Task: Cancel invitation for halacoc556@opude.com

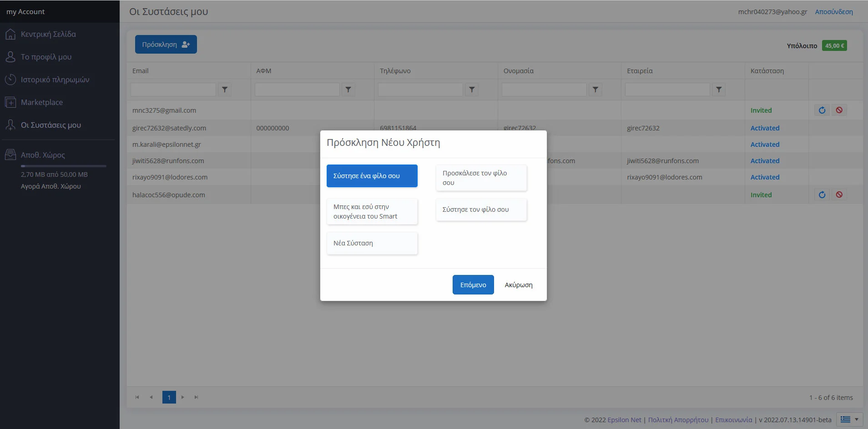Action: click(x=839, y=195)
